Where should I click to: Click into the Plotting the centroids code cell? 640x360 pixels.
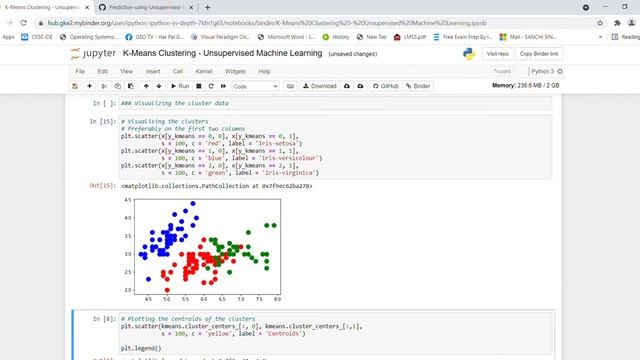[335, 333]
